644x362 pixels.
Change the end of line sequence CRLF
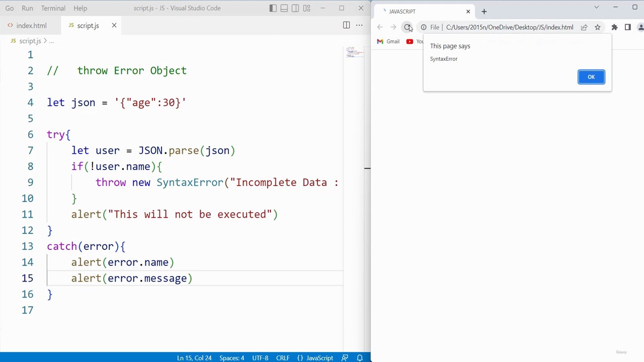pyautogui.click(x=283, y=358)
